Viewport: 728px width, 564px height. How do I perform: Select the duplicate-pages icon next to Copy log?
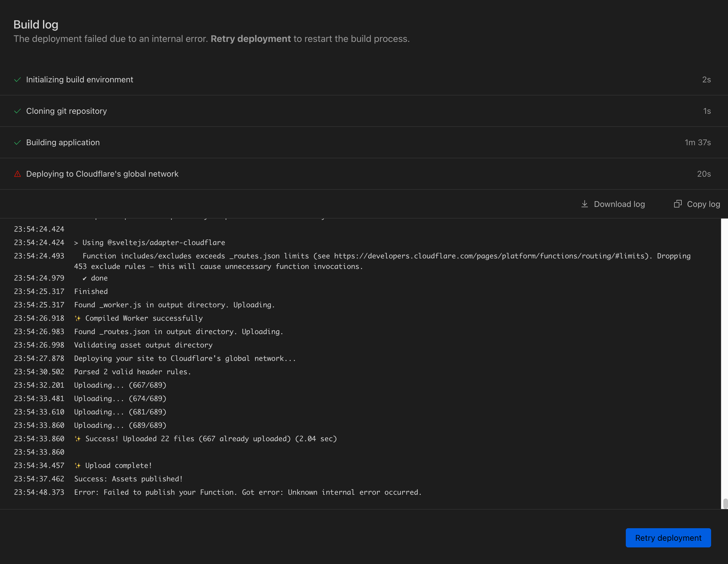pyautogui.click(x=678, y=204)
